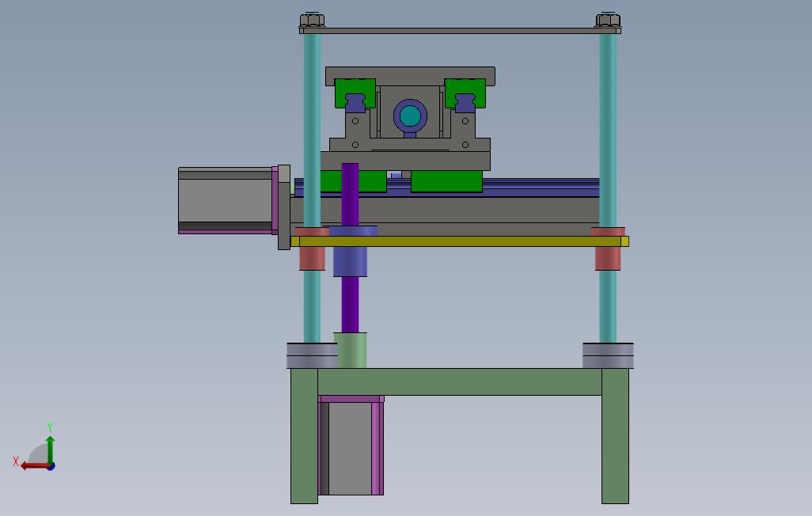Select the vertical stepper motor inside the frame
Screen dimensions: 812x516
tap(350, 449)
